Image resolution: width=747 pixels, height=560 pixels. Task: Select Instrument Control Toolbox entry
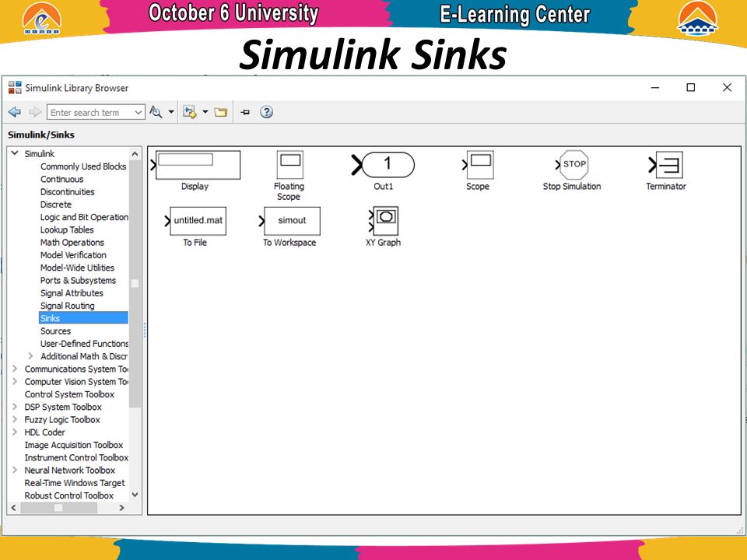click(x=76, y=457)
